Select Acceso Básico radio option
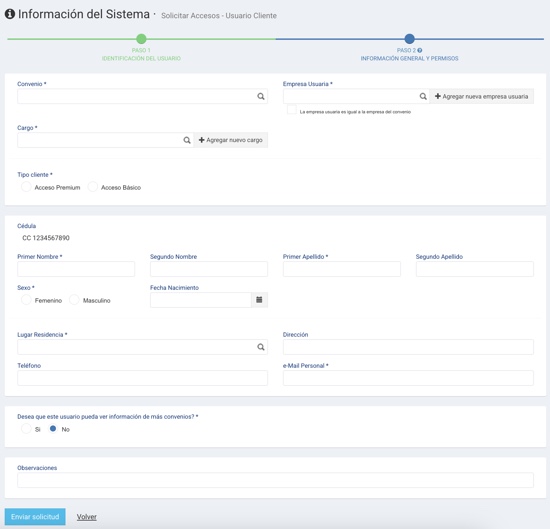 click(93, 187)
